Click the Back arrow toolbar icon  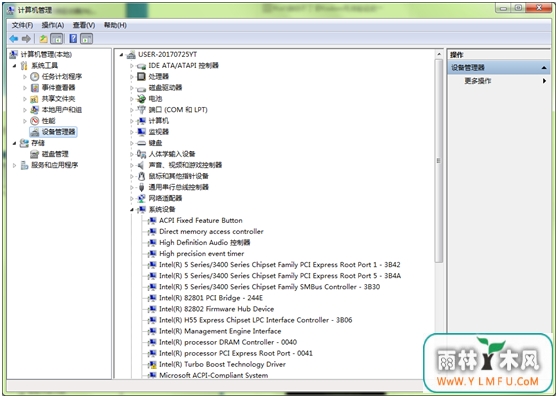pyautogui.click(x=14, y=38)
